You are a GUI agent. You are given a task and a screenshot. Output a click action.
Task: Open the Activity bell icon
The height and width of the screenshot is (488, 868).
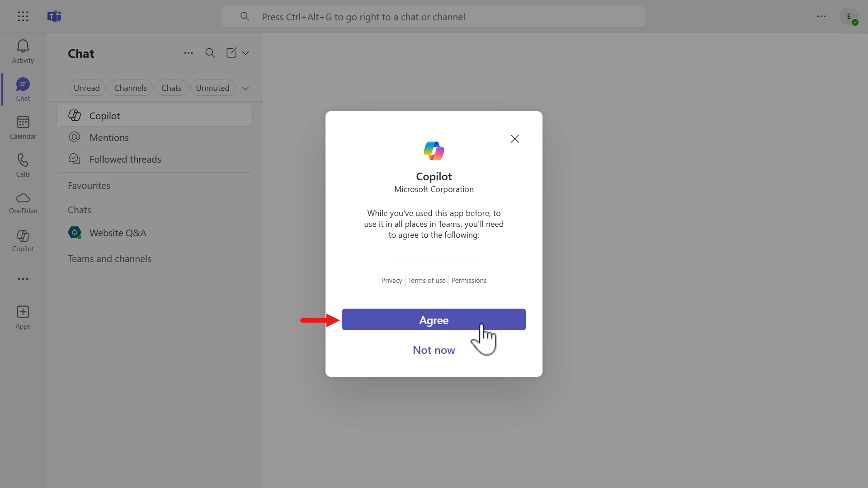coord(23,51)
